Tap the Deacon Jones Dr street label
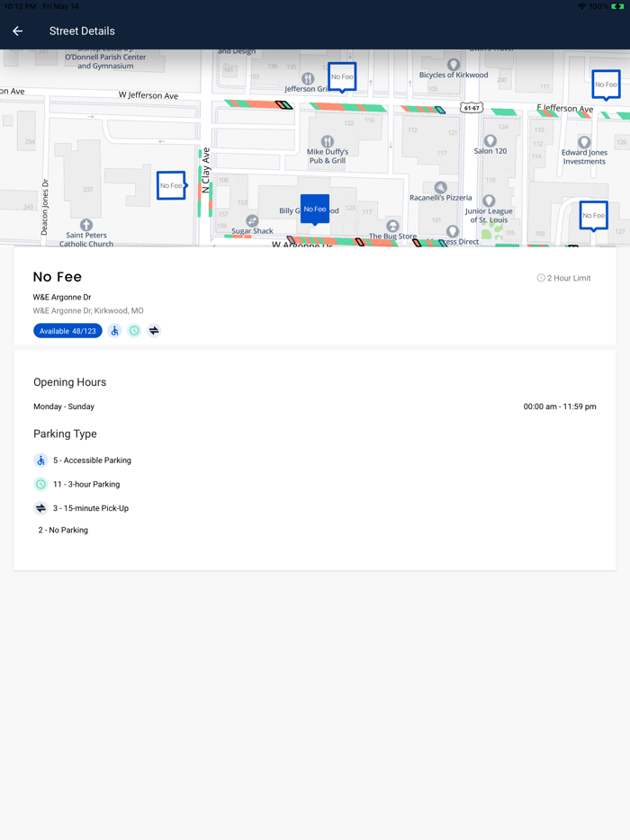Image resolution: width=630 pixels, height=840 pixels. [44, 207]
